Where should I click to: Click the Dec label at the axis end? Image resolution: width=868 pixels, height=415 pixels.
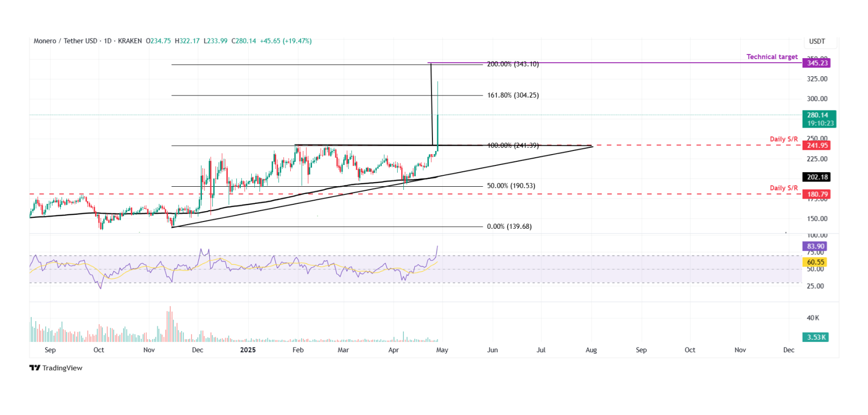[789, 350]
